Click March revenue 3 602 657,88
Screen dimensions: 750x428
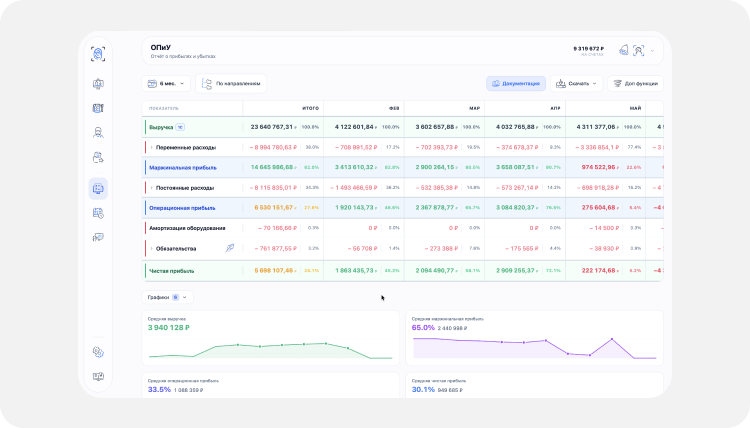(x=435, y=127)
